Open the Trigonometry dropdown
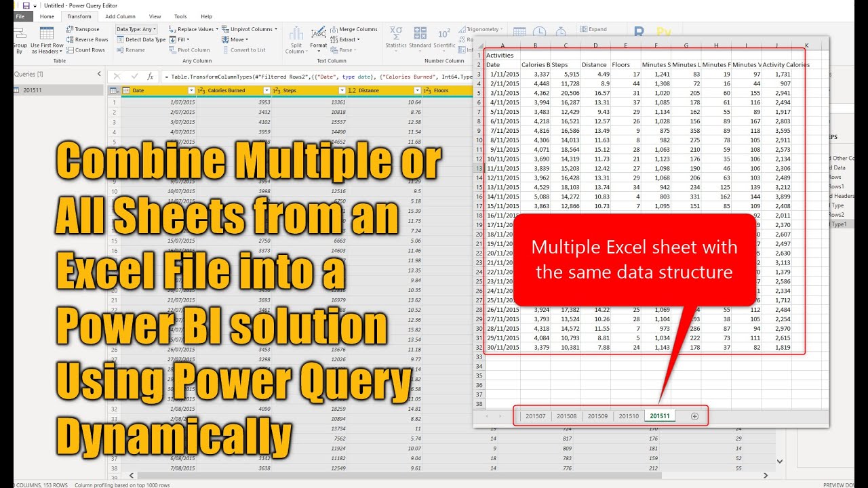 click(x=481, y=29)
